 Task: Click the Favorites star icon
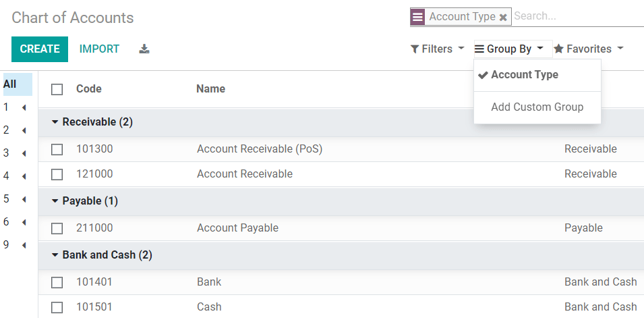click(x=558, y=49)
